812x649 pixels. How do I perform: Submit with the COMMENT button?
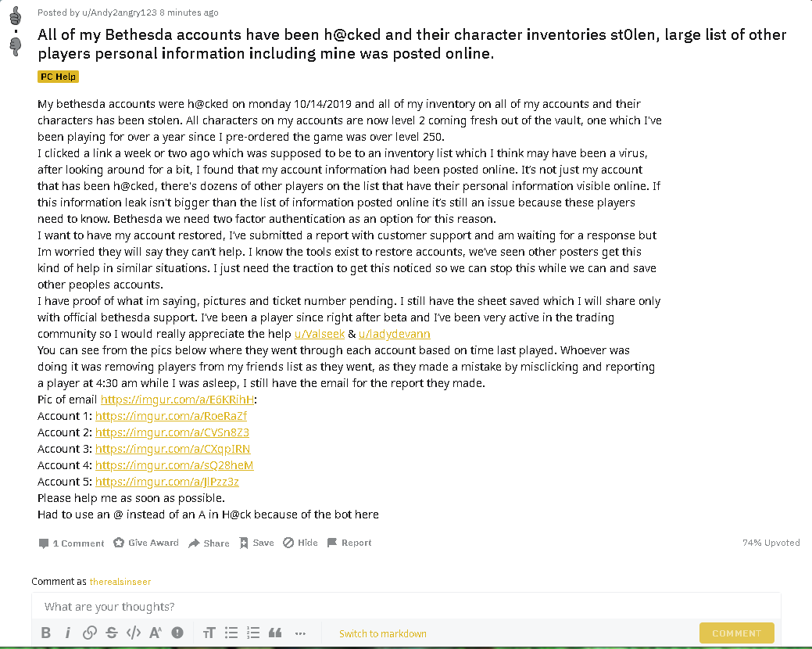click(736, 633)
